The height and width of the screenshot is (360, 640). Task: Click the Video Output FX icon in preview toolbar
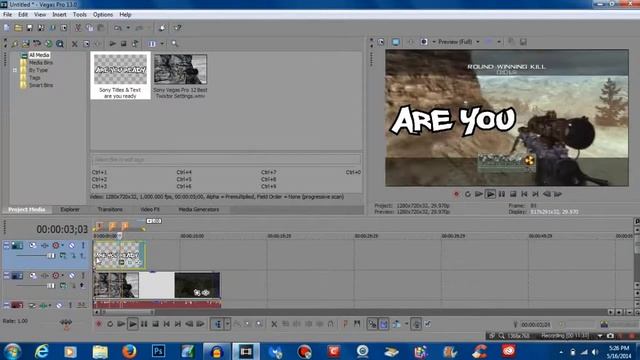coord(411,42)
